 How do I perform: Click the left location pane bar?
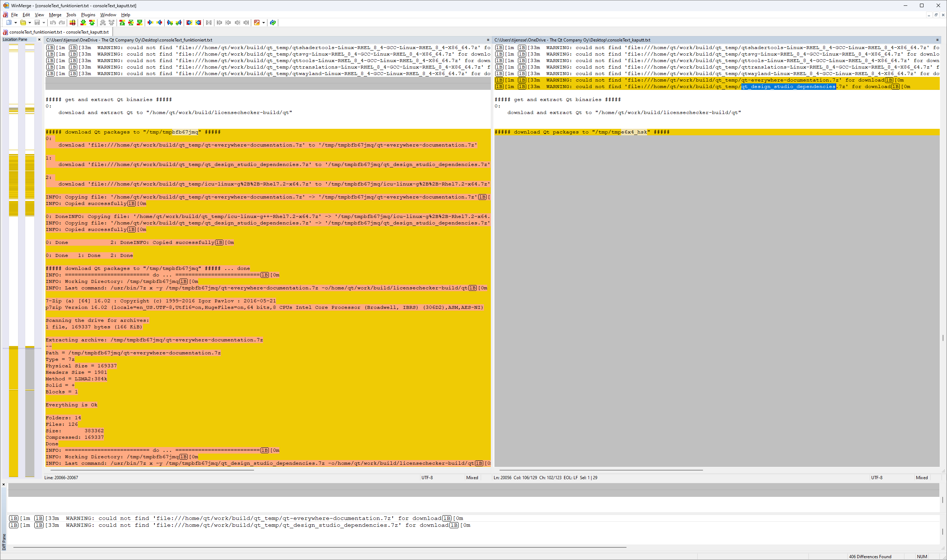pos(14,261)
